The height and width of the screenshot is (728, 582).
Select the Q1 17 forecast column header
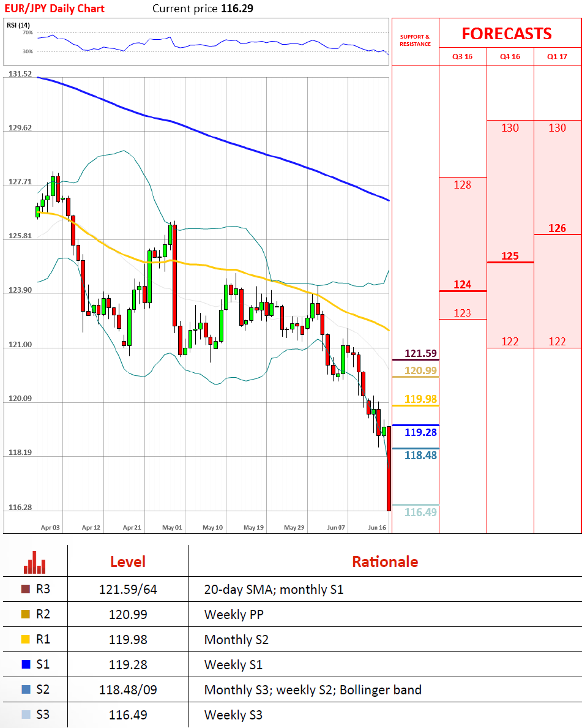tap(557, 56)
